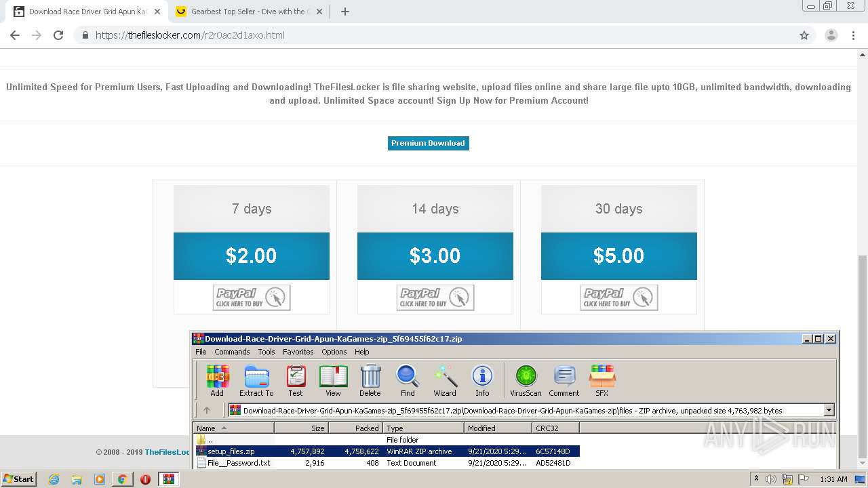Image resolution: width=868 pixels, height=488 pixels.
Task: Select File__Password.txt in WinRAR list
Action: click(x=387, y=463)
